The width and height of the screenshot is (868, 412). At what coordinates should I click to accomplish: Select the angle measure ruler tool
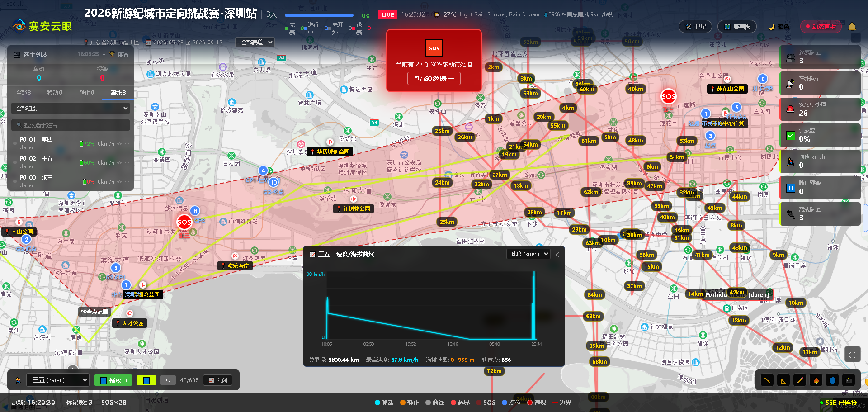(x=783, y=380)
